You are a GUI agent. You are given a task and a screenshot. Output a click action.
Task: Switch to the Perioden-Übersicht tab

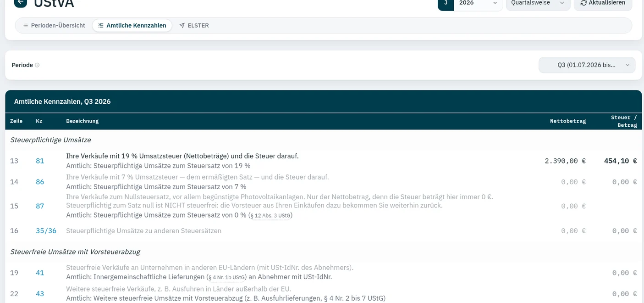point(54,26)
